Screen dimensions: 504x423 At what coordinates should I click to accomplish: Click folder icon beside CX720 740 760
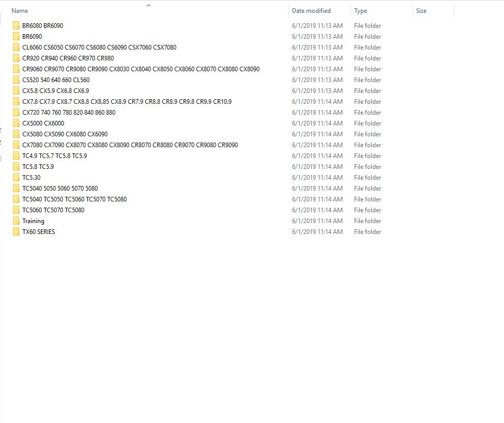[16, 113]
